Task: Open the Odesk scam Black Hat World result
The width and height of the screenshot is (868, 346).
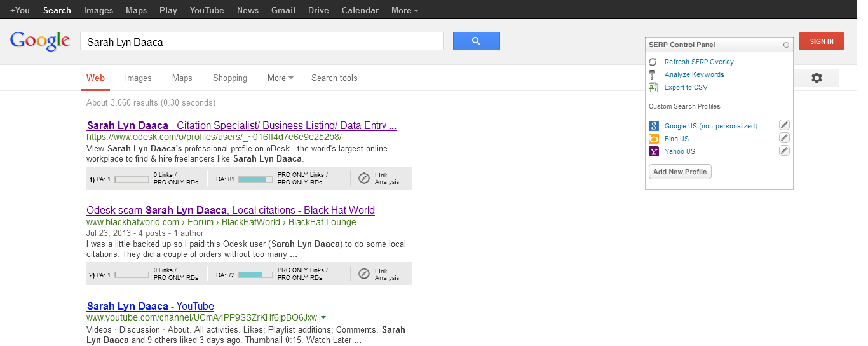Action: [x=231, y=210]
